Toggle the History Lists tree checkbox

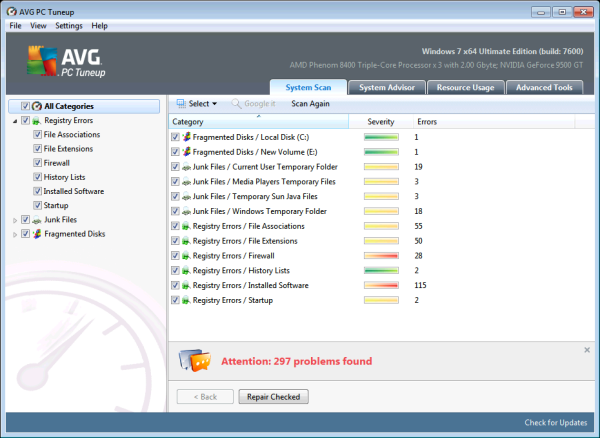tap(37, 177)
